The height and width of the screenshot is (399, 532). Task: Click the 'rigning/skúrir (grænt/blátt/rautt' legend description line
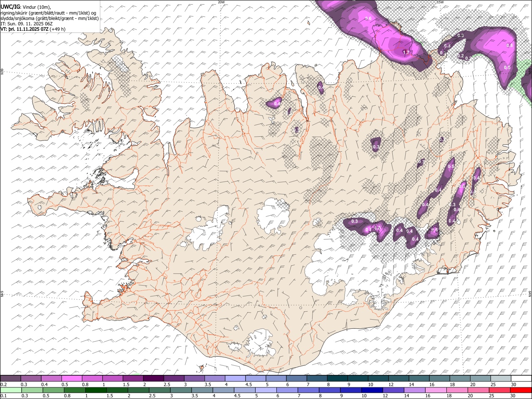pos(48,12)
